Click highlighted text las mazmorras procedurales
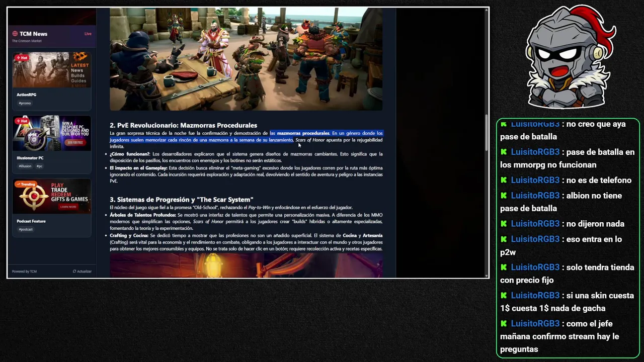Screen dimensions: 644x362 300,133
